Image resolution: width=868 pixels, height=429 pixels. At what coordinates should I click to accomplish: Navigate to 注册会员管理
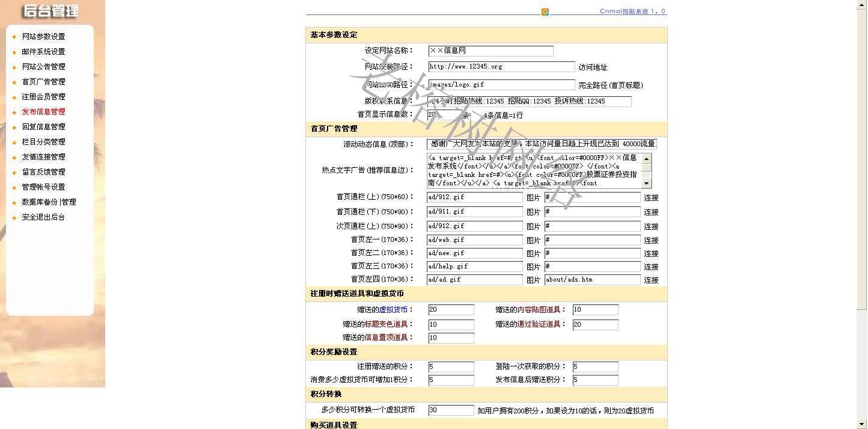tap(43, 97)
